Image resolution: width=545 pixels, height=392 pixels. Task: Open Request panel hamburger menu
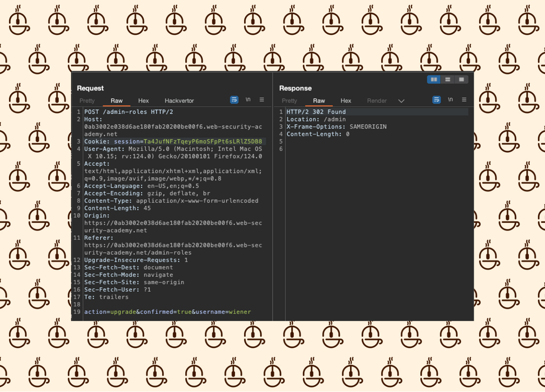[262, 99]
